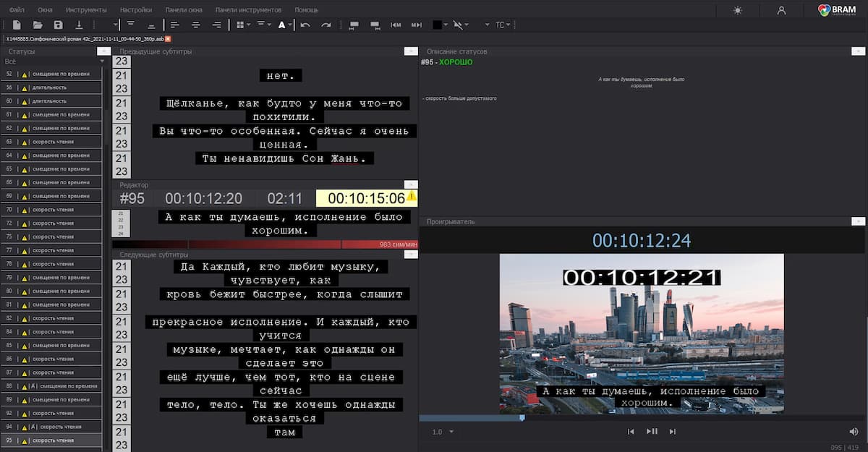This screenshot has width=868, height=452.
Task: Click the warning icon next to out-time
Action: pos(411,196)
